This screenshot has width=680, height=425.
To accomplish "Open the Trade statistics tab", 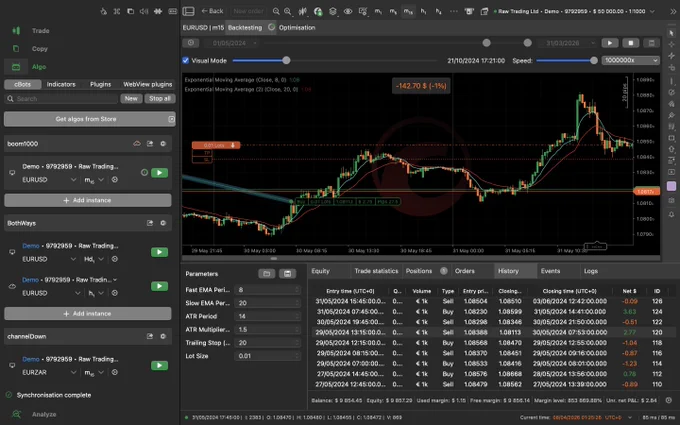I will coord(376,271).
